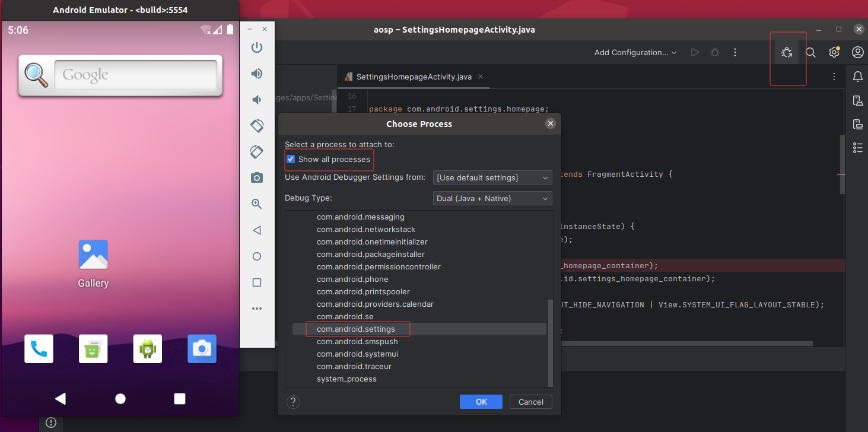Open IDE settings gear icon

(x=834, y=52)
